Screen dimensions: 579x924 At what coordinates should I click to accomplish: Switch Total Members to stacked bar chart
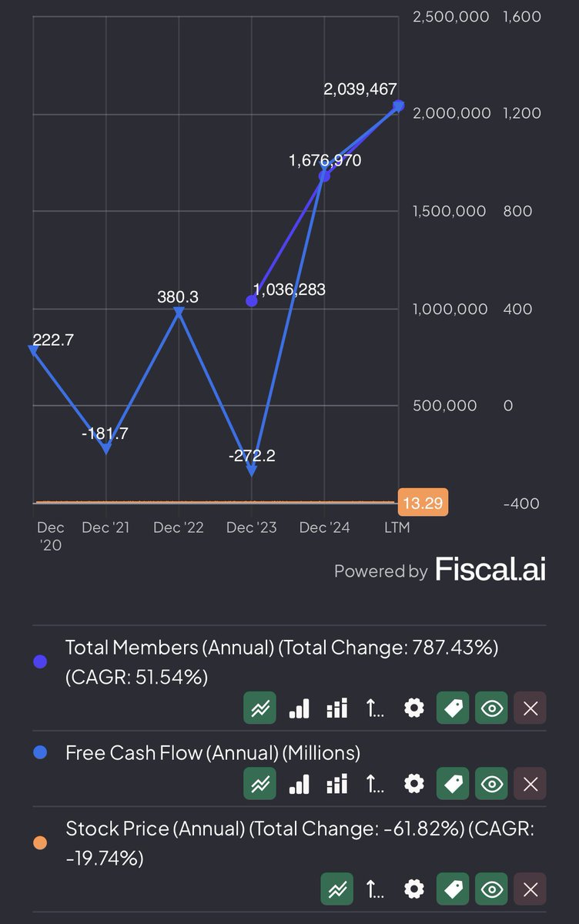337,708
